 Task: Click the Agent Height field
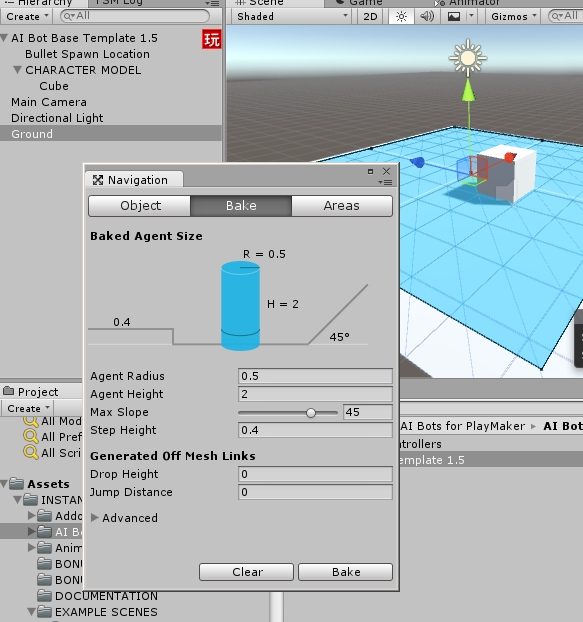[x=315, y=394]
